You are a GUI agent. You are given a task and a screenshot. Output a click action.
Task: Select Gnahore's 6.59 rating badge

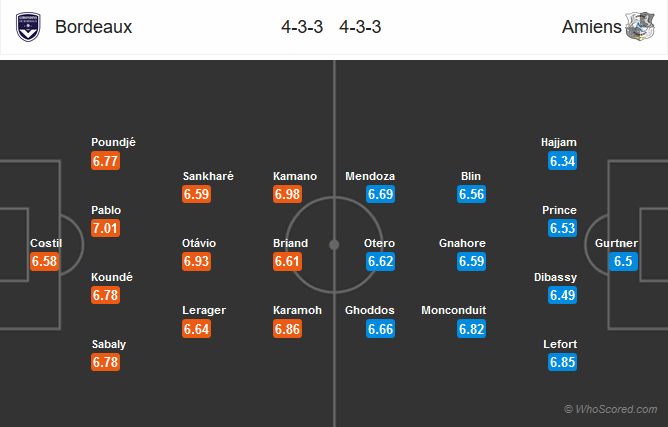472,261
